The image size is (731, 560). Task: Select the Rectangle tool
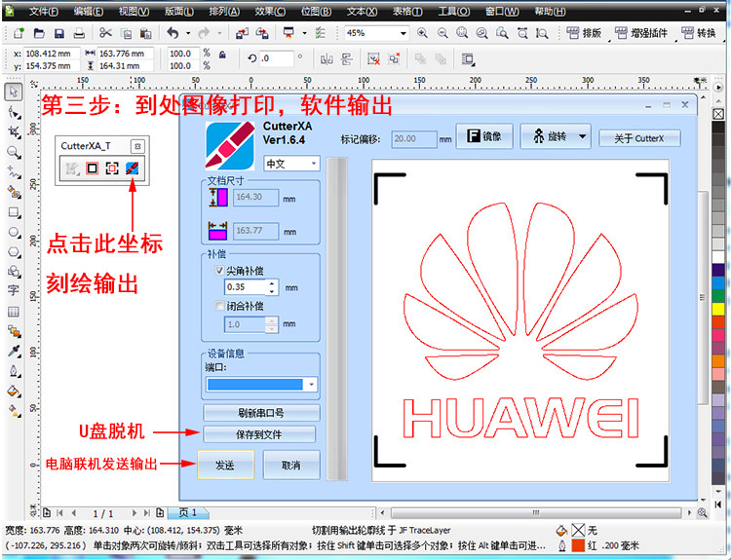pyautogui.click(x=14, y=212)
